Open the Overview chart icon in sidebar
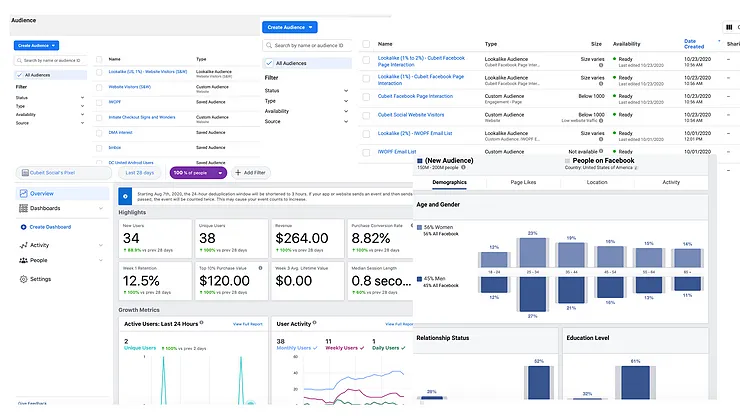 pos(23,194)
